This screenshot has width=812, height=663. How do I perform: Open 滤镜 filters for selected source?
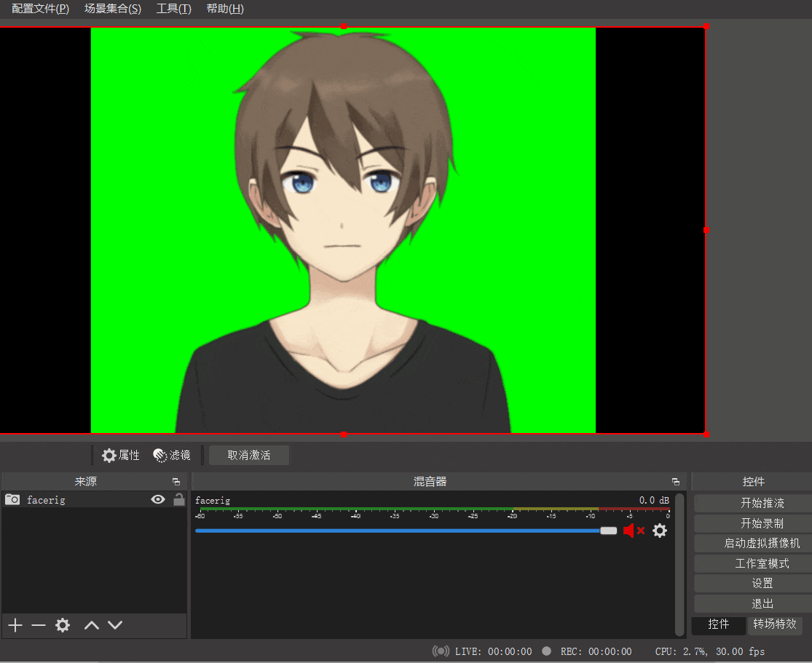pyautogui.click(x=172, y=455)
